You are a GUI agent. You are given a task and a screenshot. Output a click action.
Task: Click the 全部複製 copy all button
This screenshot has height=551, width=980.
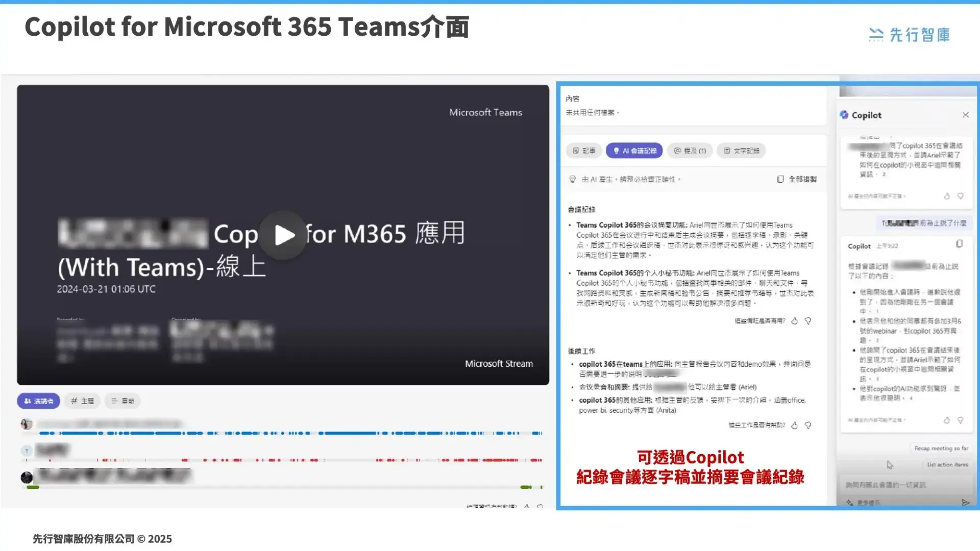tap(797, 179)
